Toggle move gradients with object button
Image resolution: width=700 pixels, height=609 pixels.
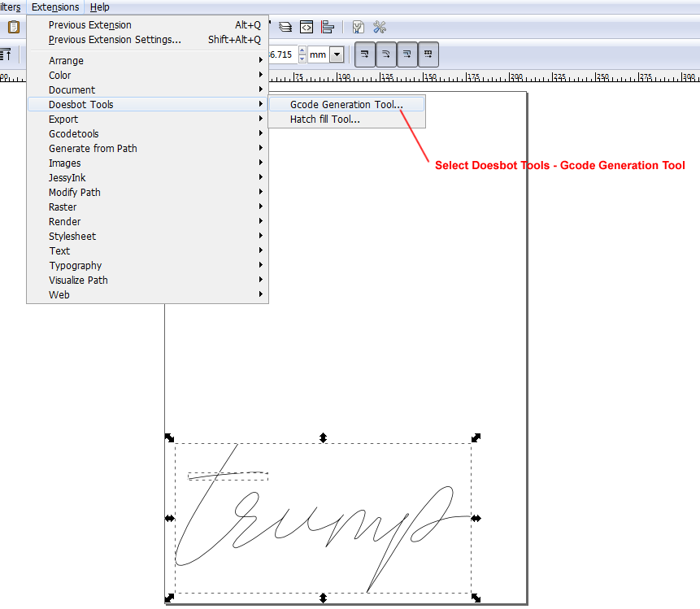pyautogui.click(x=407, y=54)
